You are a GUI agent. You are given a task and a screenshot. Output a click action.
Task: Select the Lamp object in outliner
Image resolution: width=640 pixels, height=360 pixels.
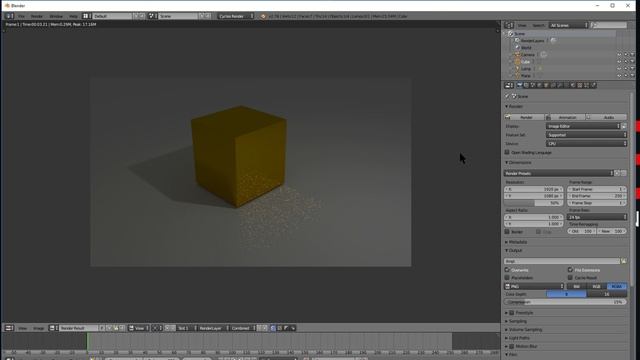tap(526, 69)
